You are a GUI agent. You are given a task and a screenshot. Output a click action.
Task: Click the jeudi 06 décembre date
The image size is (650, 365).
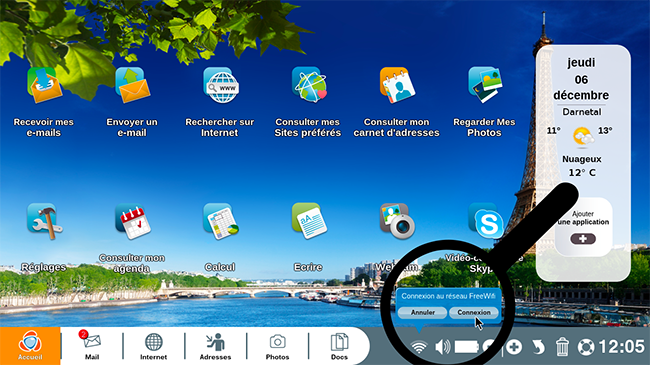581,79
